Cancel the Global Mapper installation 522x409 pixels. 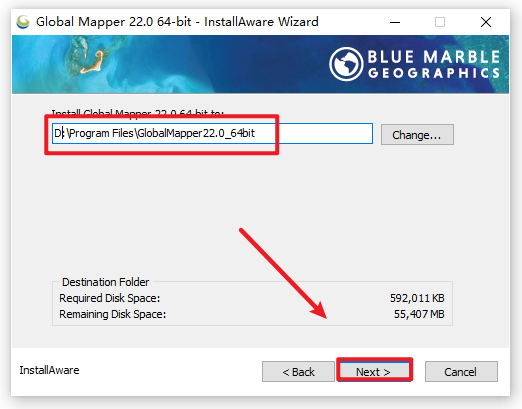(461, 372)
